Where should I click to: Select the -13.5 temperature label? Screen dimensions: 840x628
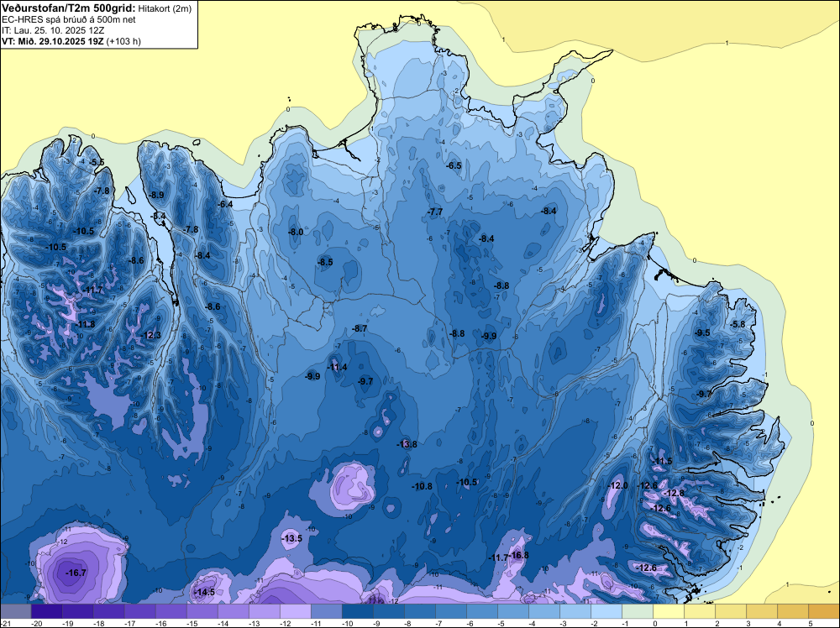[x=292, y=539]
